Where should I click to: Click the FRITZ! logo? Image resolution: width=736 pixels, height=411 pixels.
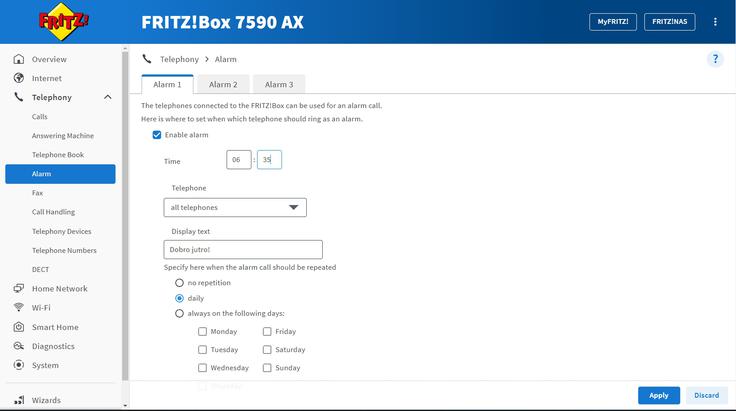point(63,22)
